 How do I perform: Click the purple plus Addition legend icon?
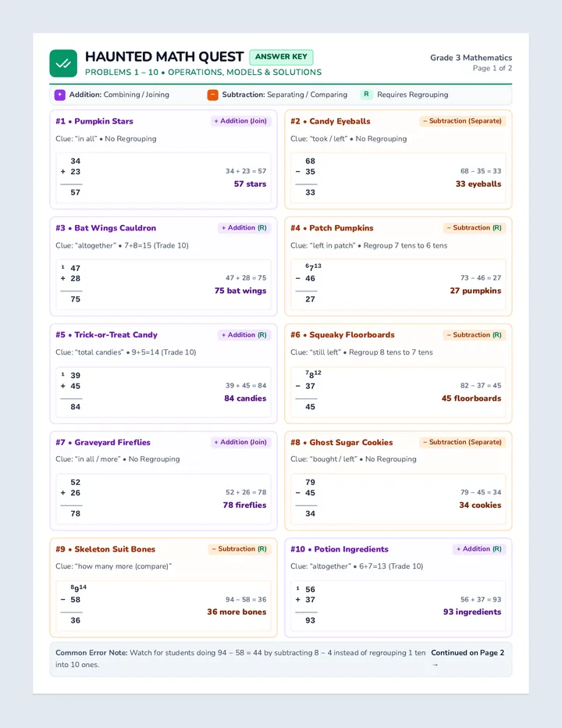(x=60, y=95)
